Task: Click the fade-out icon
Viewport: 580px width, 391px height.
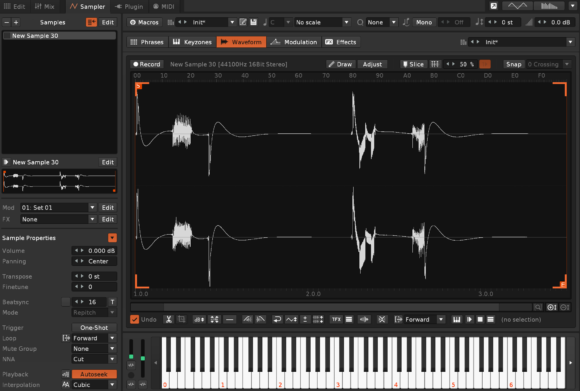Action: pyautogui.click(x=261, y=320)
